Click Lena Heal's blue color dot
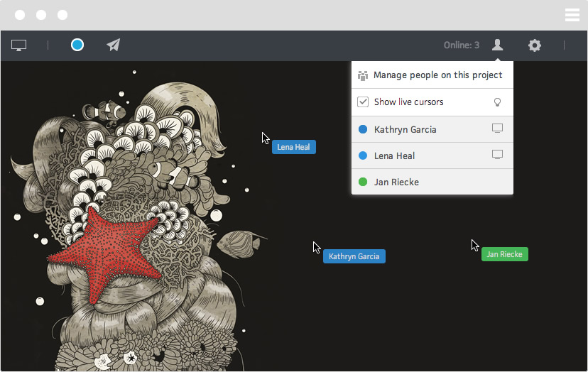 (363, 155)
